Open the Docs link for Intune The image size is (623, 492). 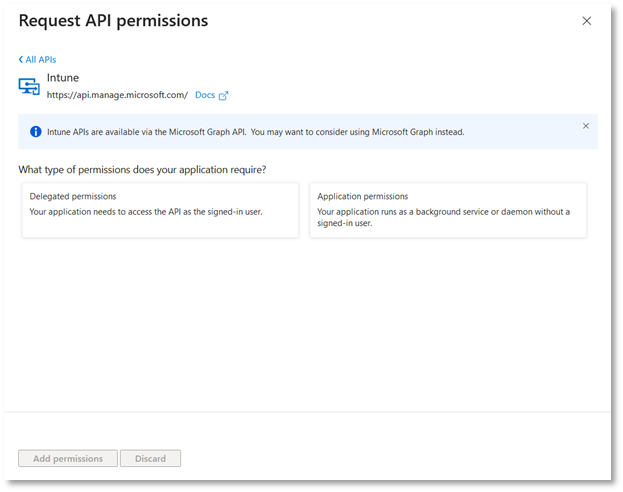click(204, 95)
